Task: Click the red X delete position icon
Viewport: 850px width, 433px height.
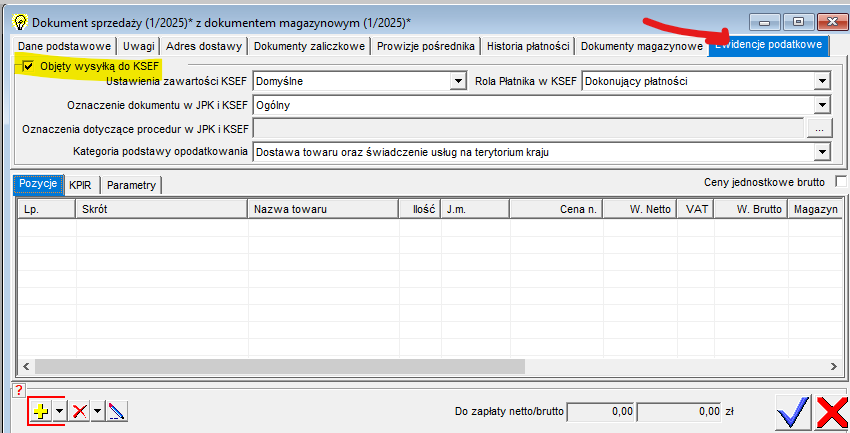Action: 79,411
